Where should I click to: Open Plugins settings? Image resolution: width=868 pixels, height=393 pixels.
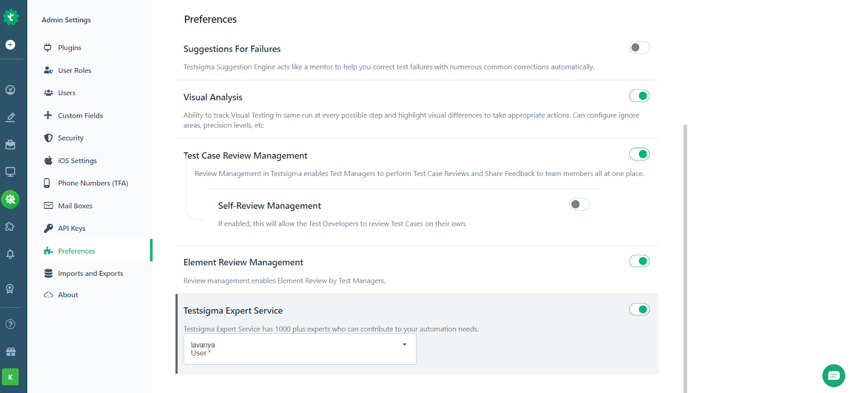pyautogui.click(x=69, y=48)
